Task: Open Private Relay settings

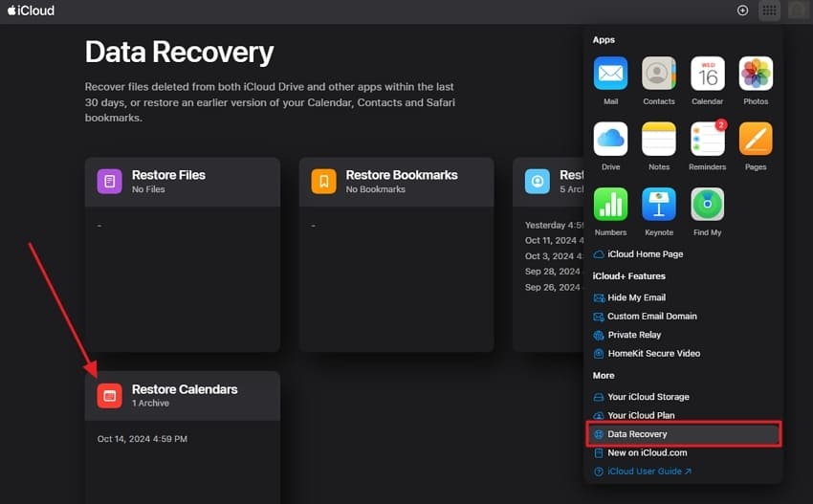Action: 626,335
